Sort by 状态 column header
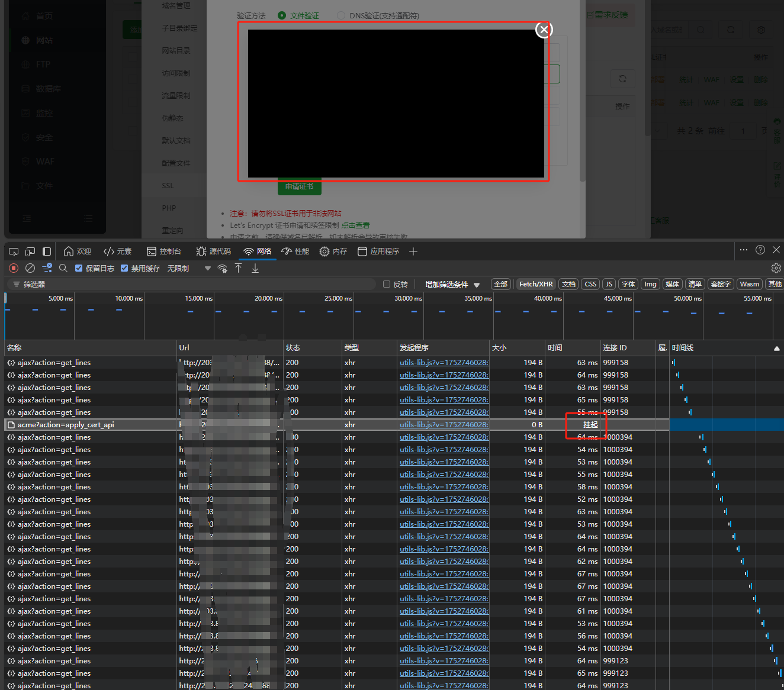This screenshot has height=690, width=784. click(313, 348)
